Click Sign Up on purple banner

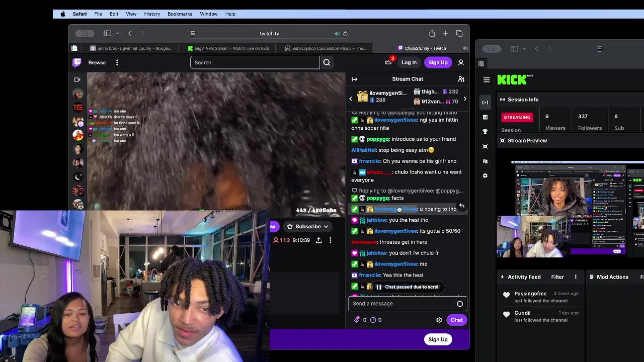[438, 339]
